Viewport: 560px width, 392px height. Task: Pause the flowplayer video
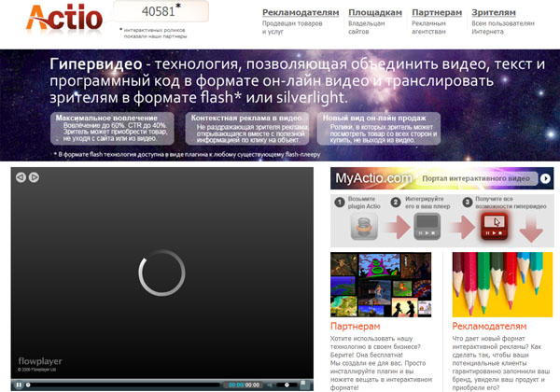[19, 385]
